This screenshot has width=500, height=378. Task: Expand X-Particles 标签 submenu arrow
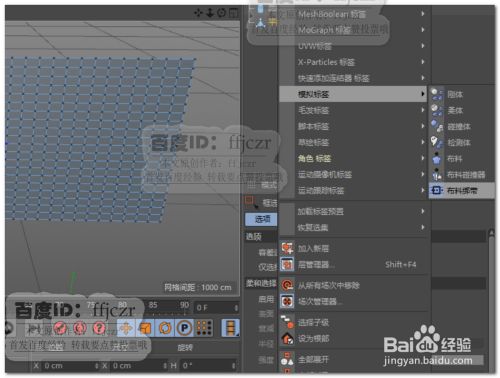click(423, 62)
